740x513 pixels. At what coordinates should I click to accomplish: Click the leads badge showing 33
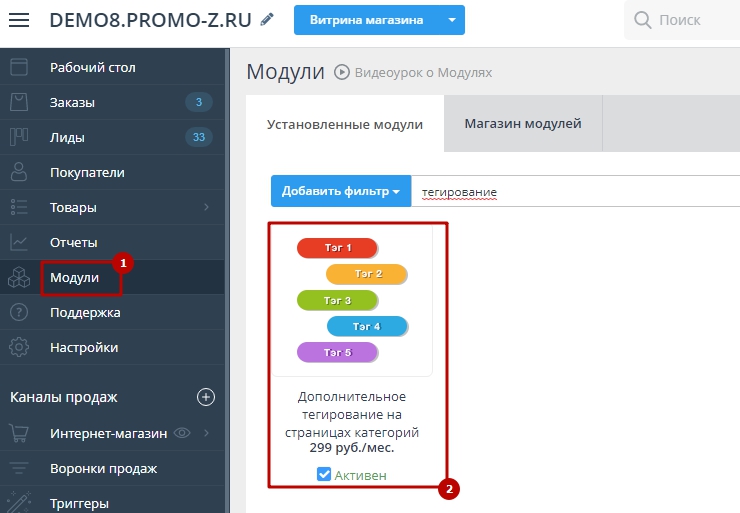pos(199,137)
